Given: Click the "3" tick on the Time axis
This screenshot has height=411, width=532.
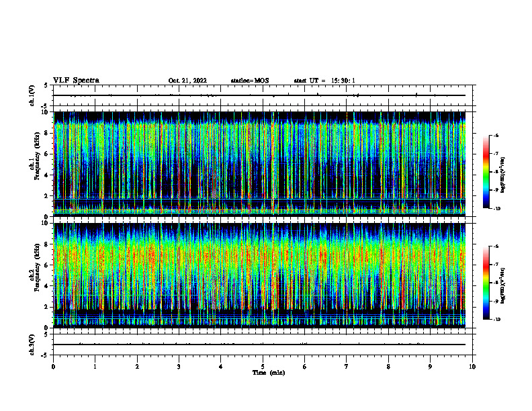Looking at the screenshot, I should coord(179,367).
